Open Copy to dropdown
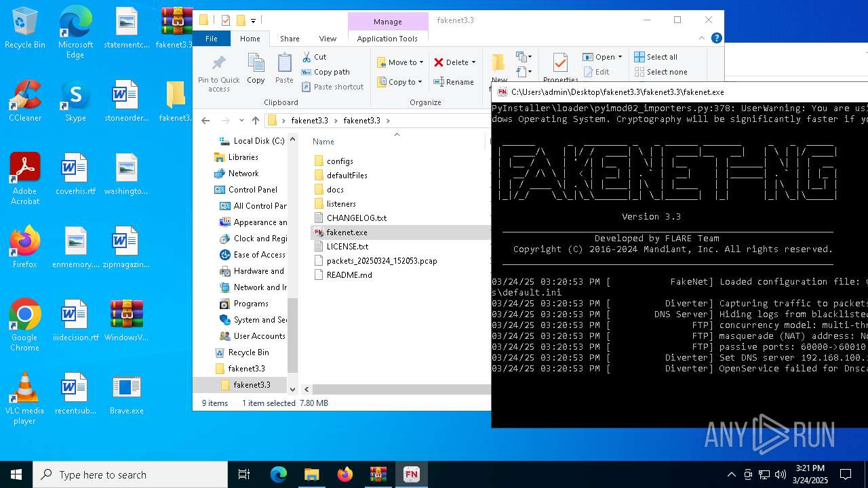The image size is (868, 488). [x=400, y=82]
